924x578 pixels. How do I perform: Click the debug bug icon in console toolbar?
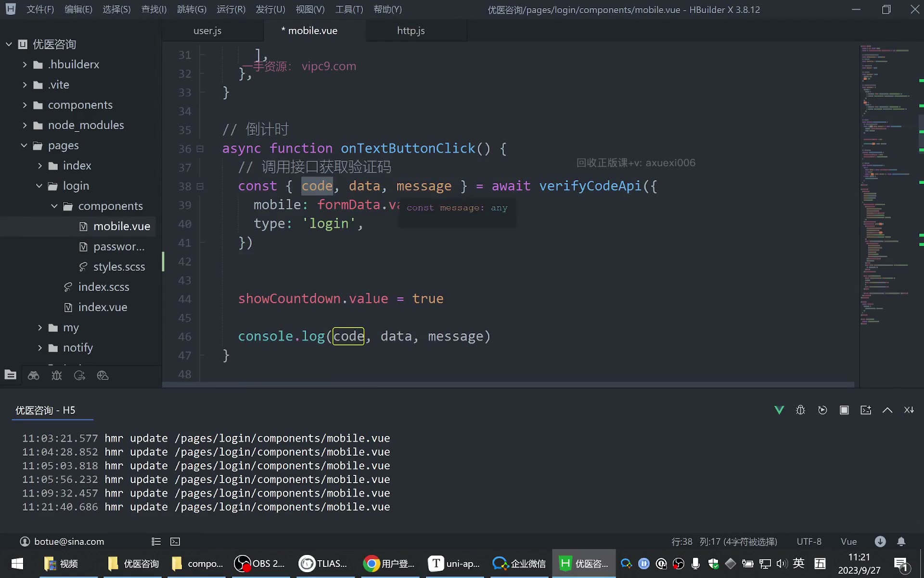[x=801, y=410]
